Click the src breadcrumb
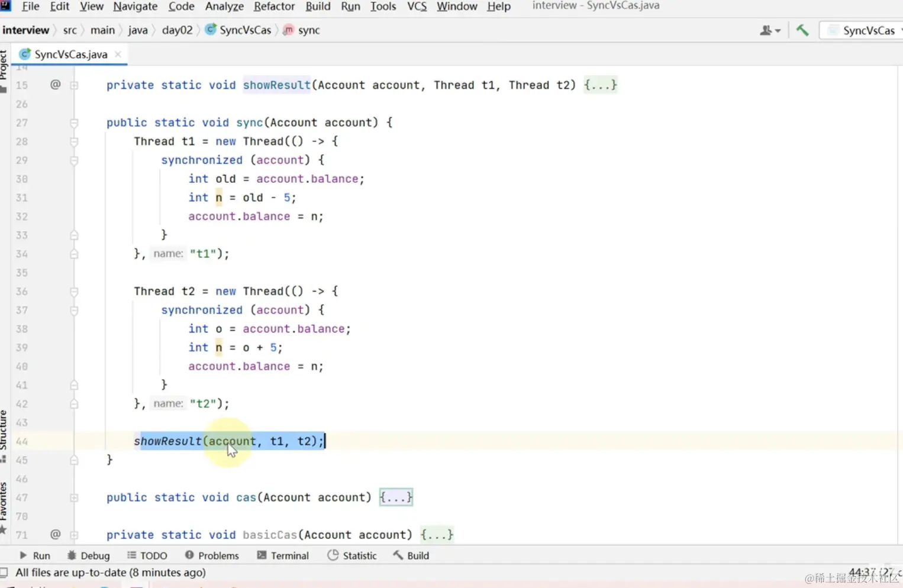903x588 pixels. coord(70,30)
